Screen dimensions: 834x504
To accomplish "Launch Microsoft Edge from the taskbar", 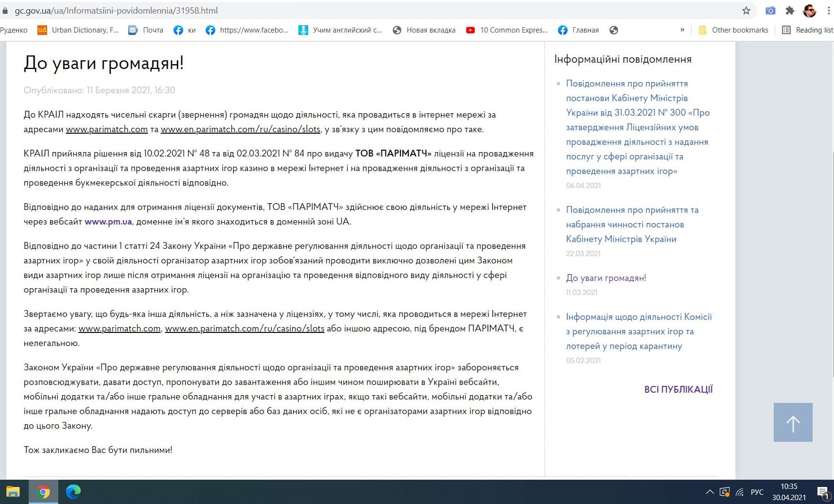I will pyautogui.click(x=73, y=492).
